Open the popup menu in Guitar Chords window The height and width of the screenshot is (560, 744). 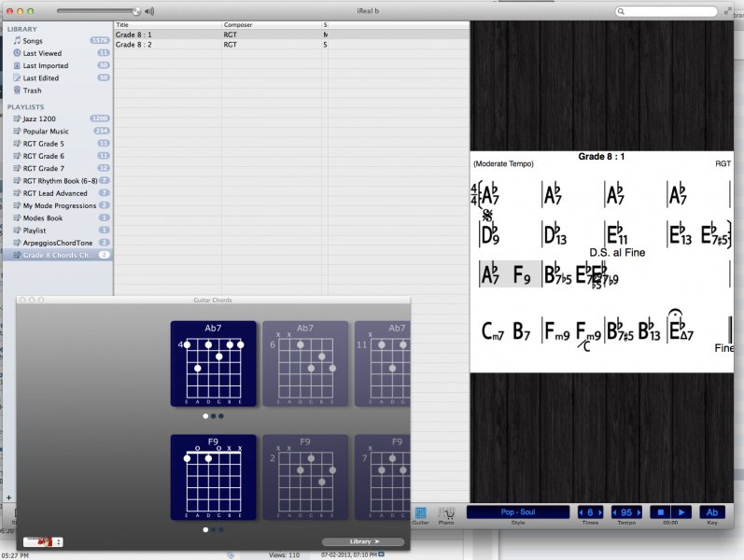coord(43,541)
